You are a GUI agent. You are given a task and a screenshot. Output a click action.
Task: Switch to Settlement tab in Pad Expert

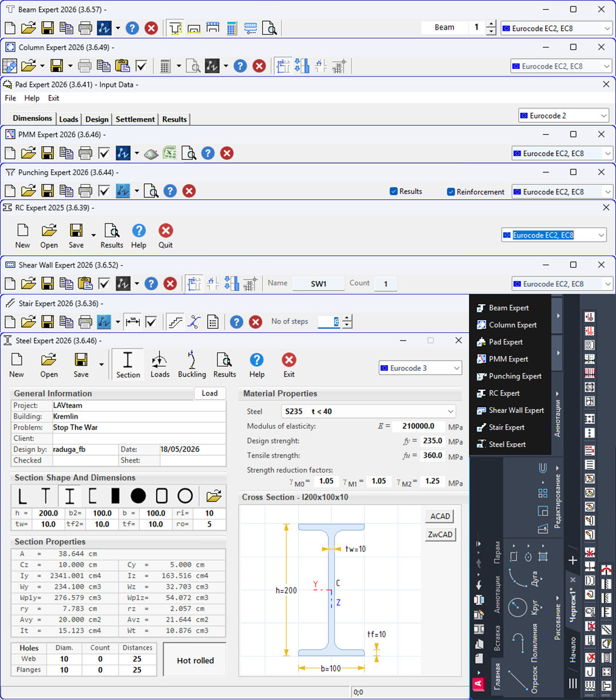coord(135,119)
